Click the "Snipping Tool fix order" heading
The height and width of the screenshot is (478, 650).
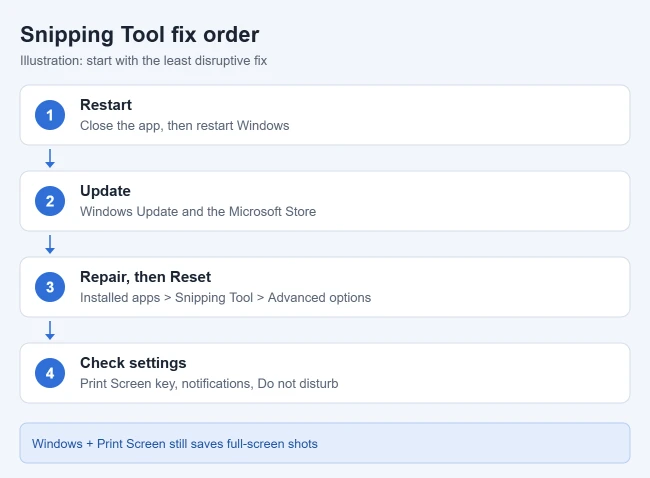click(140, 35)
